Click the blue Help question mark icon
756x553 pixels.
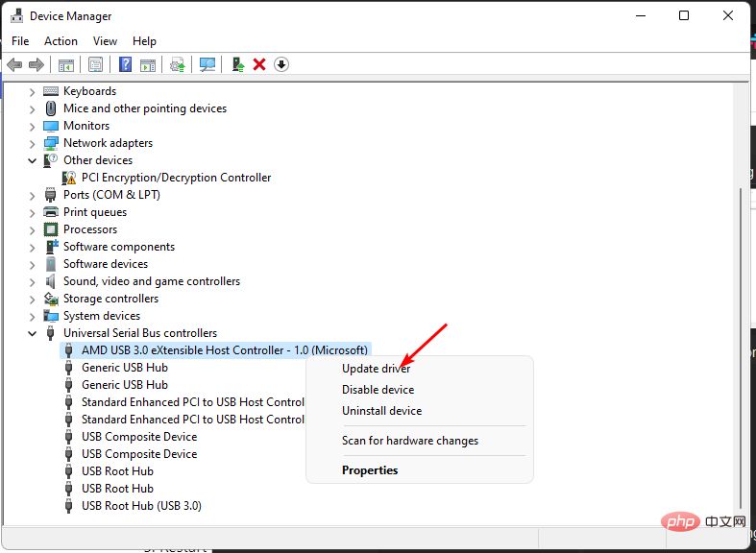coord(125,64)
